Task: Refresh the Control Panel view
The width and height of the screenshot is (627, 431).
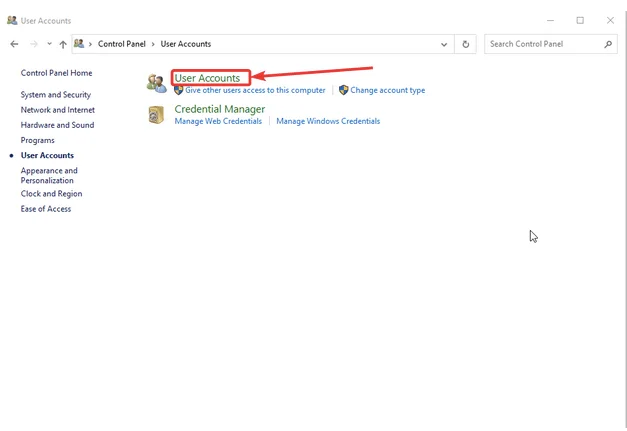Action: coord(465,44)
